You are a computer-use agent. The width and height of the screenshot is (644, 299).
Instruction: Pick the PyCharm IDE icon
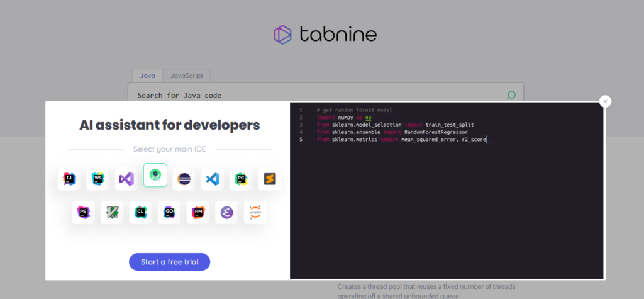pyautogui.click(x=241, y=179)
